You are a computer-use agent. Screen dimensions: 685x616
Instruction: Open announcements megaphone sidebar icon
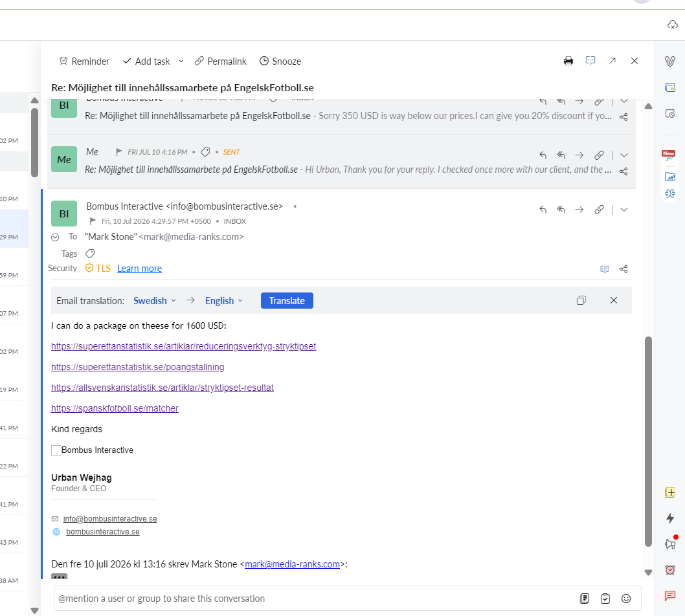click(670, 543)
